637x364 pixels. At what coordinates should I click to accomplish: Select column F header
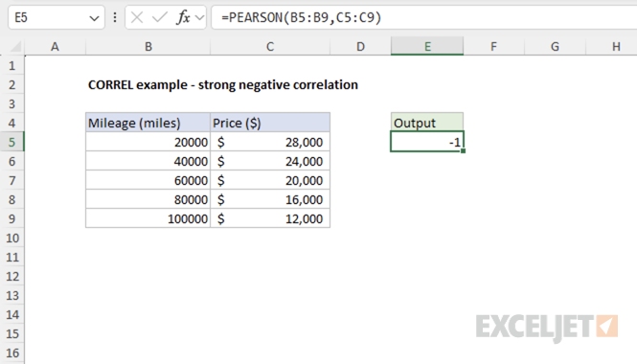tap(493, 47)
